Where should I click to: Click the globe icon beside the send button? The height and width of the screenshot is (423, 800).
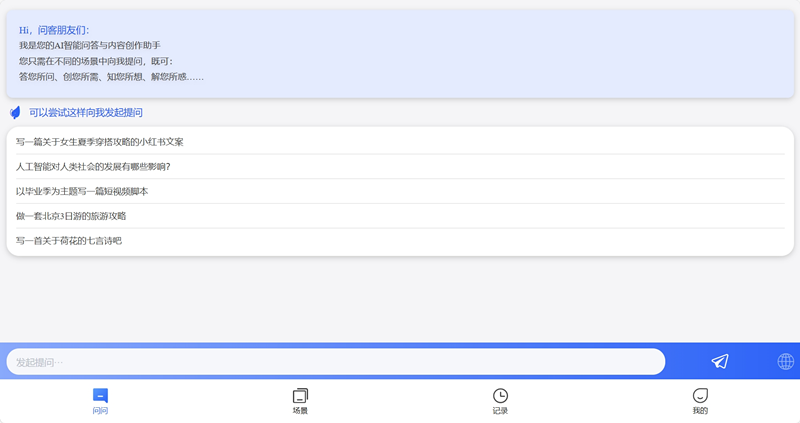(785, 361)
